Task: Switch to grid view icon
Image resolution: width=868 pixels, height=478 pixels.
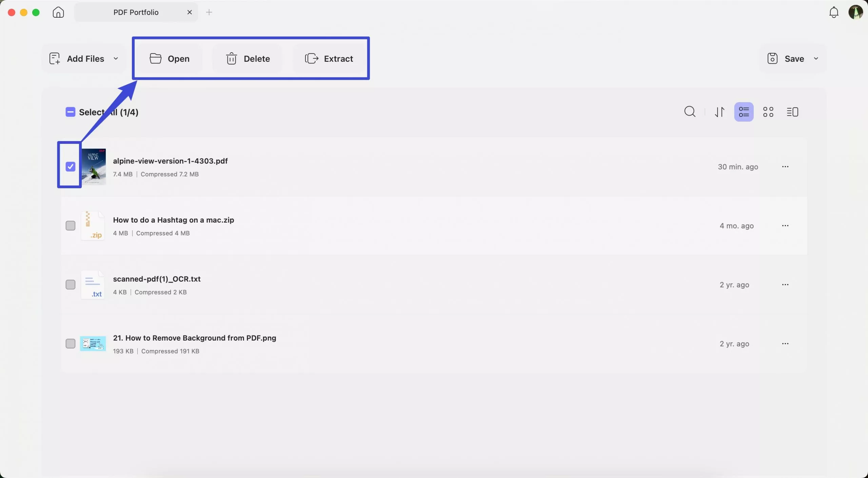Action: [768, 112]
